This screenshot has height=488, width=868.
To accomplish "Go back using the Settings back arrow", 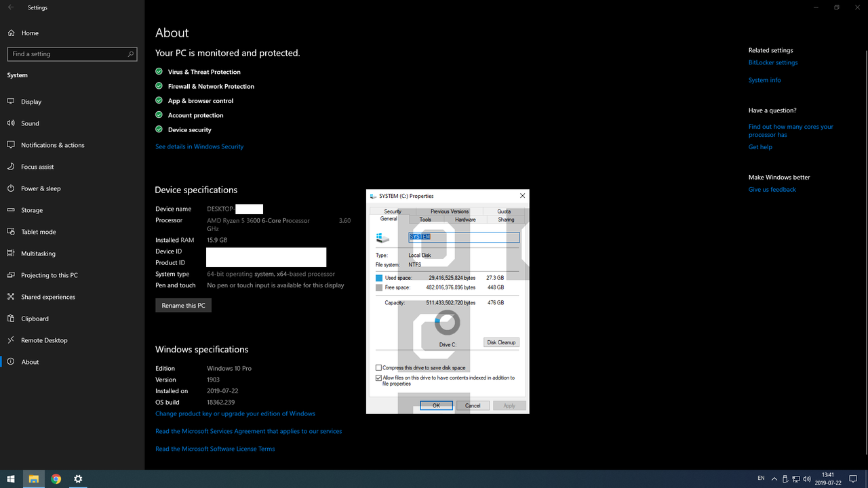I will 11,7.
